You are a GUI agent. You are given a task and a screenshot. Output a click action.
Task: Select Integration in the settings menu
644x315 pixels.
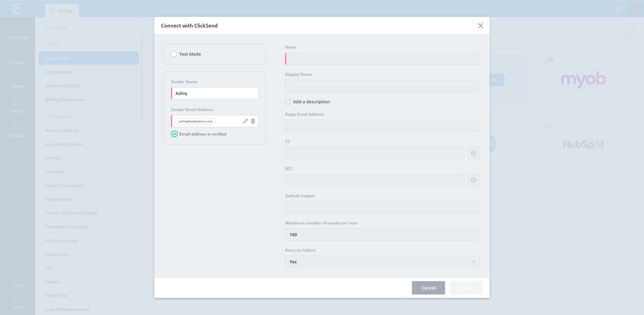(89, 58)
